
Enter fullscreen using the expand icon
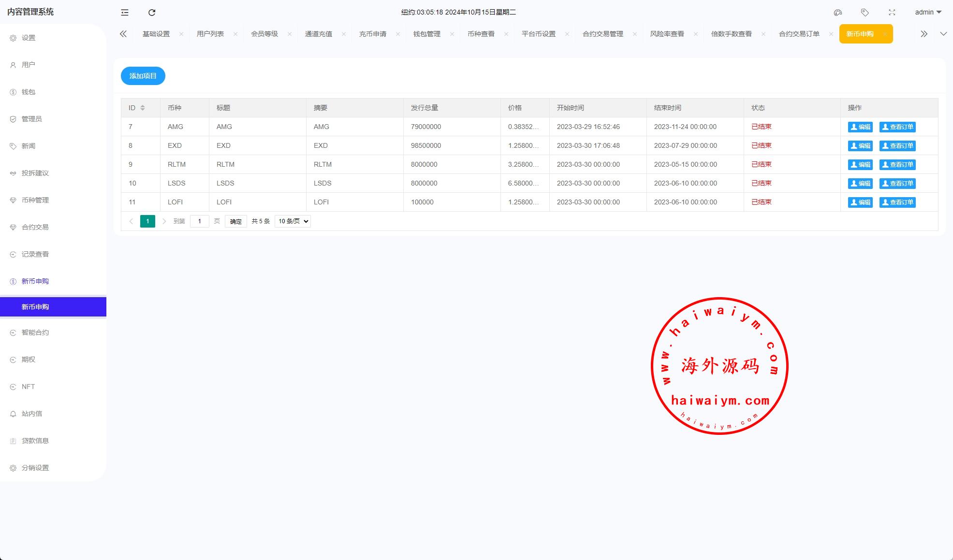click(892, 13)
